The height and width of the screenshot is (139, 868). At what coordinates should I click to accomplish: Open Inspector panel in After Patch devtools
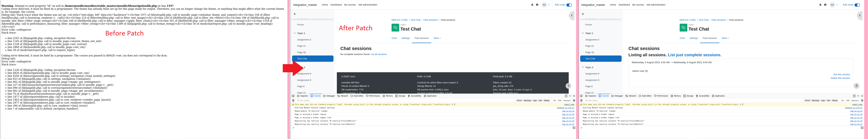303,96
